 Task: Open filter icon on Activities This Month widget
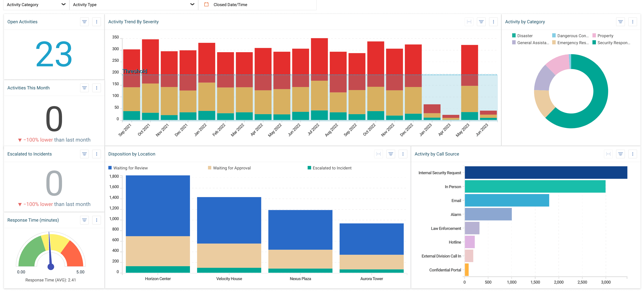point(84,88)
